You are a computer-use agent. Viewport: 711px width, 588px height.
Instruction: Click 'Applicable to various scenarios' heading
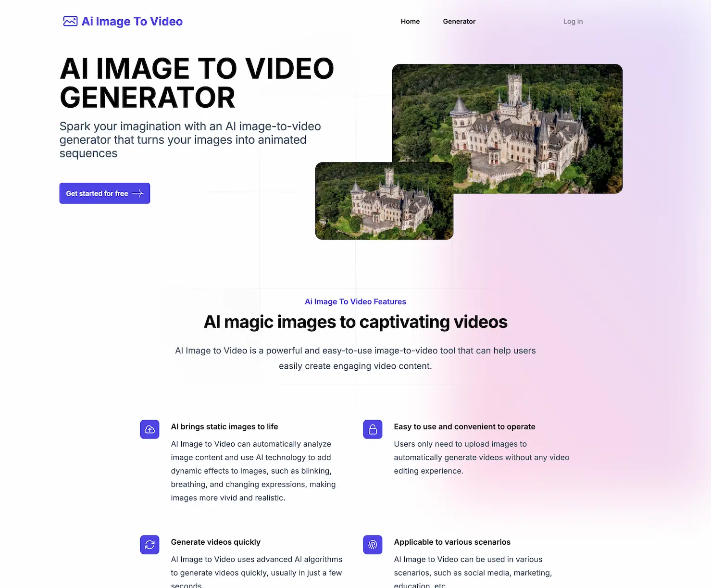[452, 542]
